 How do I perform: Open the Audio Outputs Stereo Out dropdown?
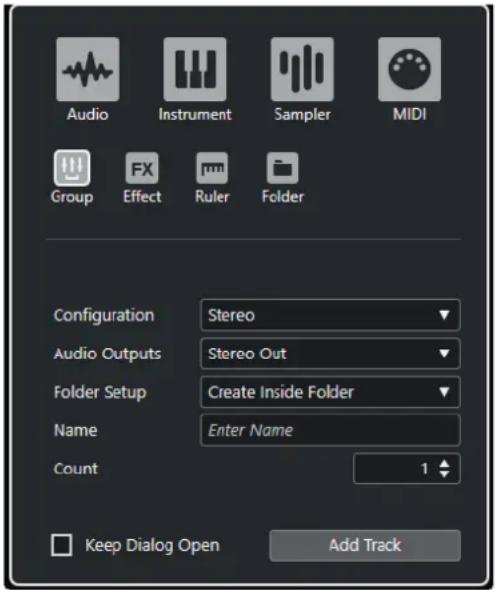[x=330, y=353]
